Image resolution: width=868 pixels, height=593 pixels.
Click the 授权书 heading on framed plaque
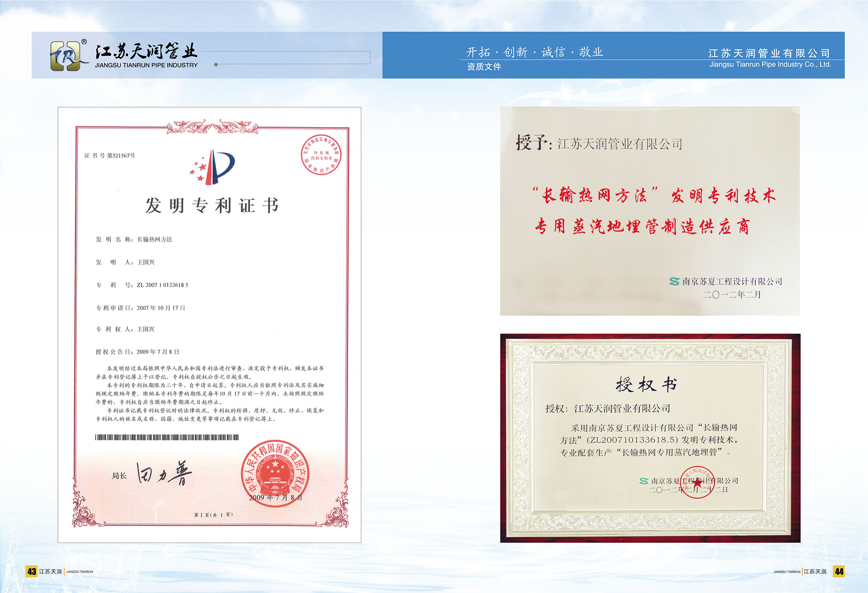(646, 385)
